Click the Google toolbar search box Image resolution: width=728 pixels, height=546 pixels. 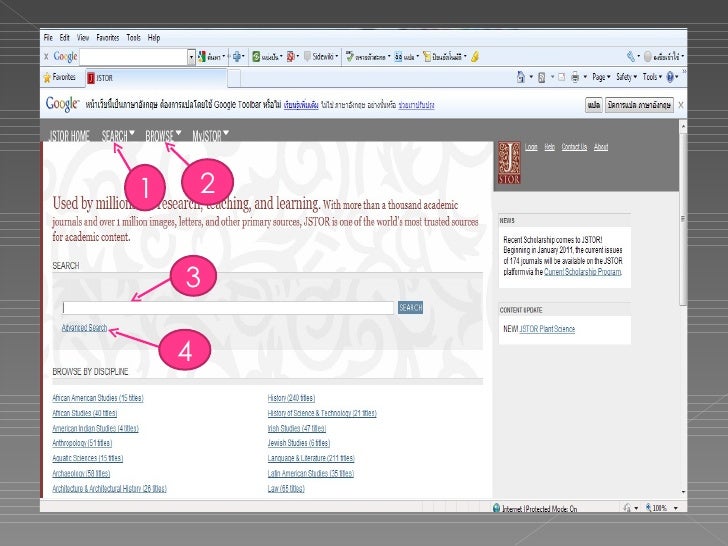click(x=134, y=57)
